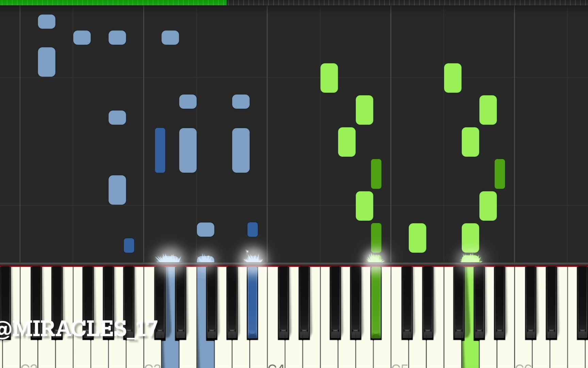The height and width of the screenshot is (368, 588).
Task: Click the small dark-blue note falling onto A#3
Action: (252, 229)
